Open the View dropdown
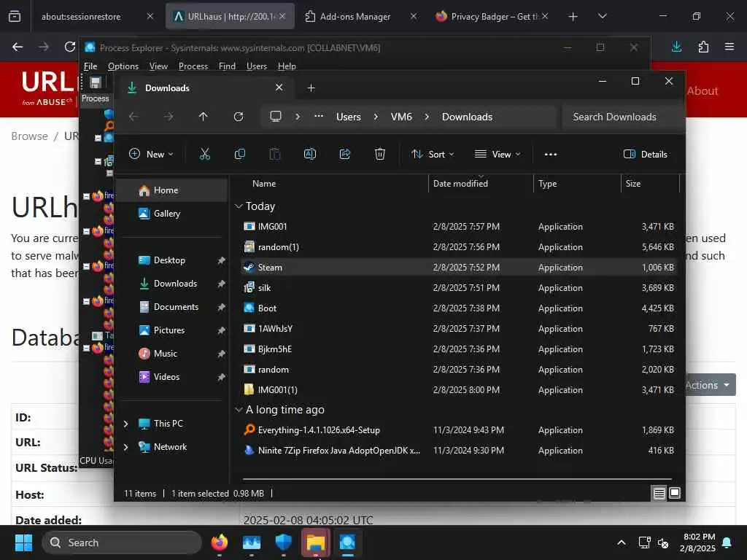The height and width of the screenshot is (560, 747). pos(498,154)
